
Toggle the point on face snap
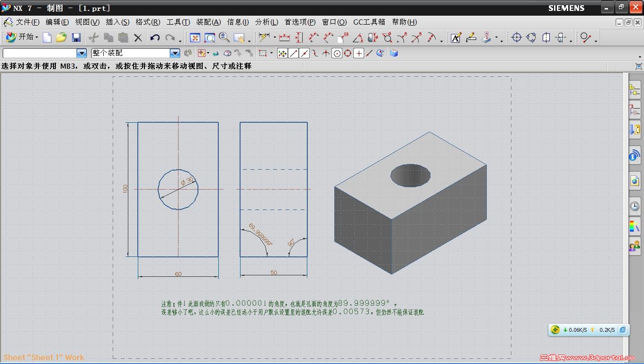point(380,54)
